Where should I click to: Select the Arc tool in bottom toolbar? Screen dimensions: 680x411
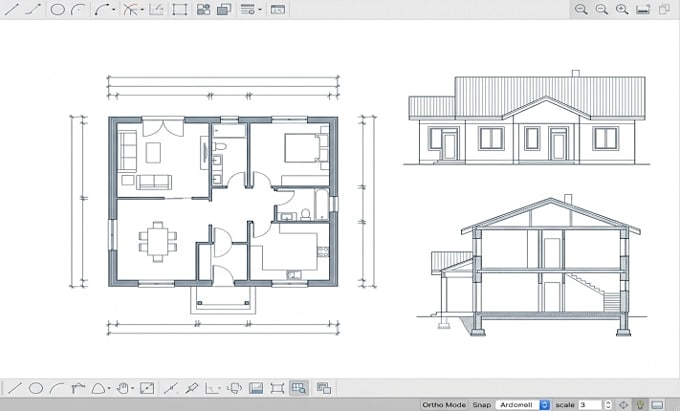point(57,388)
